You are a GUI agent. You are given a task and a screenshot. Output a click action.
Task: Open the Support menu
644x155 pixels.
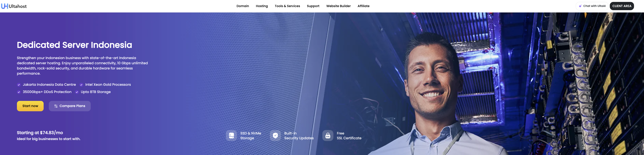pos(313,6)
